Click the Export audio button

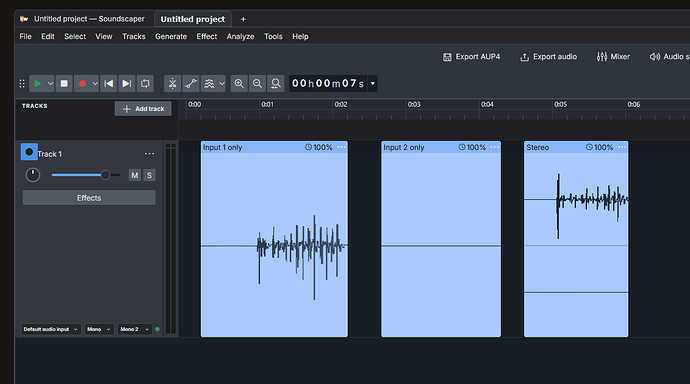coord(548,57)
